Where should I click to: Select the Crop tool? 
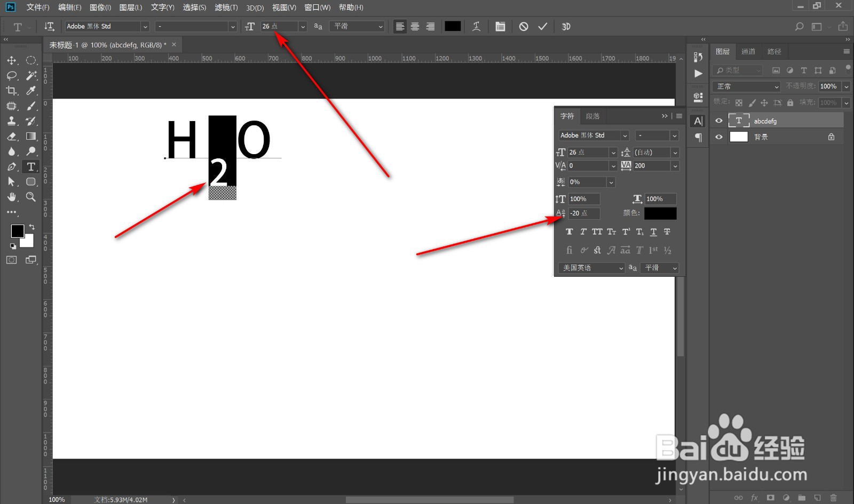coord(12,91)
